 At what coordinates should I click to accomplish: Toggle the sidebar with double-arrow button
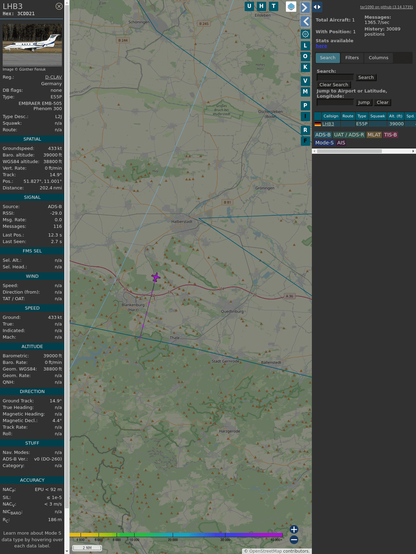coord(317,7)
